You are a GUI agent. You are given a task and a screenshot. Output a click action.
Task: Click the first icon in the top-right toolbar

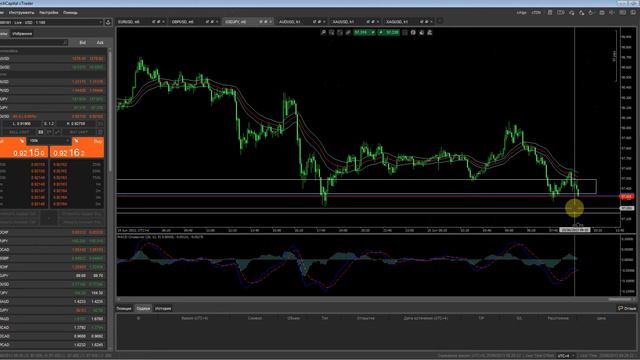[550, 13]
